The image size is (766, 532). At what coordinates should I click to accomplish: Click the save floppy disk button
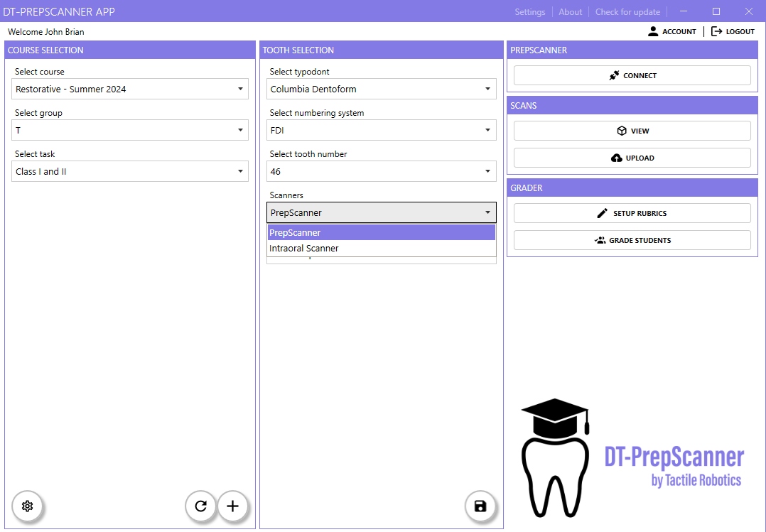click(480, 506)
